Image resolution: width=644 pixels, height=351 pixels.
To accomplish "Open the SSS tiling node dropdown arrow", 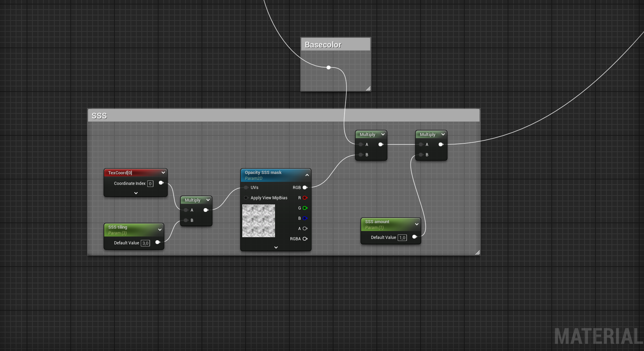I will click(x=160, y=230).
